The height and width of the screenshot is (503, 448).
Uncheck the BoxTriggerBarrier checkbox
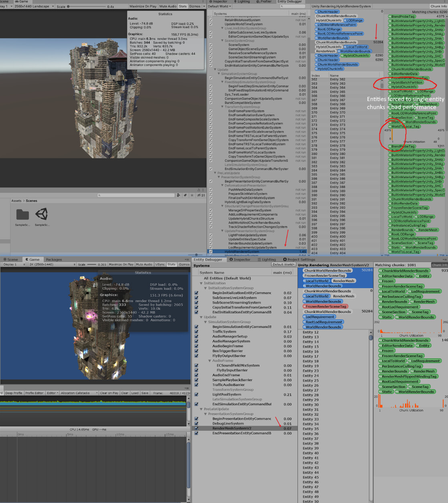point(197,351)
